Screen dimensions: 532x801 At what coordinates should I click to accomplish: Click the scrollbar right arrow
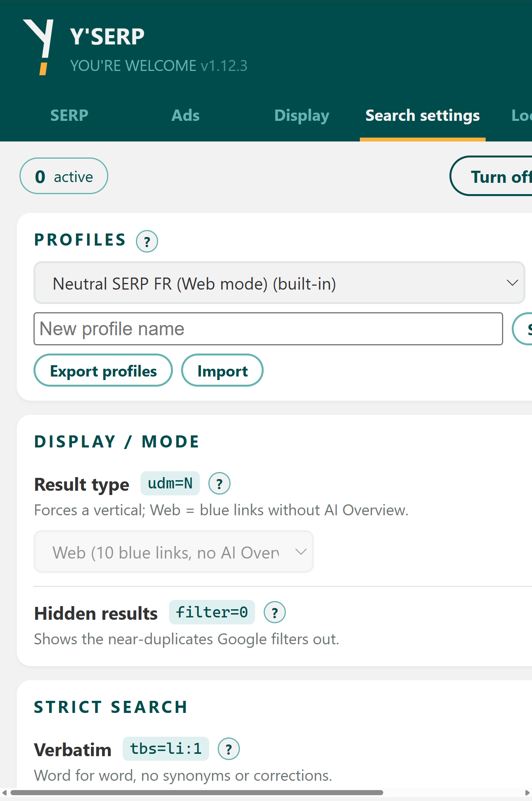point(527,792)
